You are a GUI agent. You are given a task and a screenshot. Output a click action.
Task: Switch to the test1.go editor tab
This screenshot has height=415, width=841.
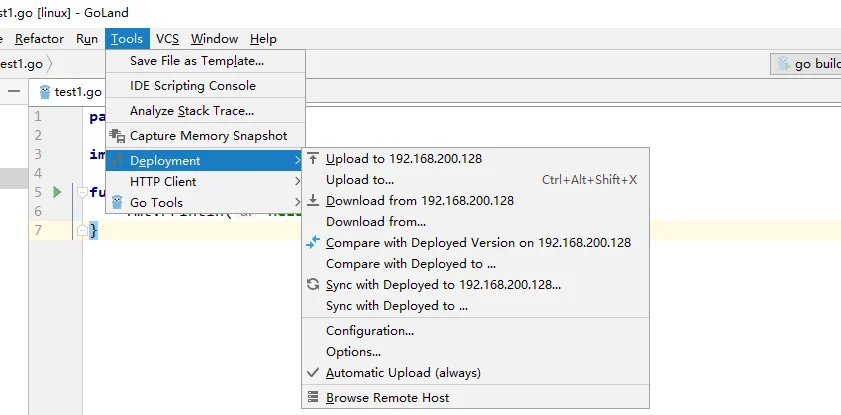[70, 92]
